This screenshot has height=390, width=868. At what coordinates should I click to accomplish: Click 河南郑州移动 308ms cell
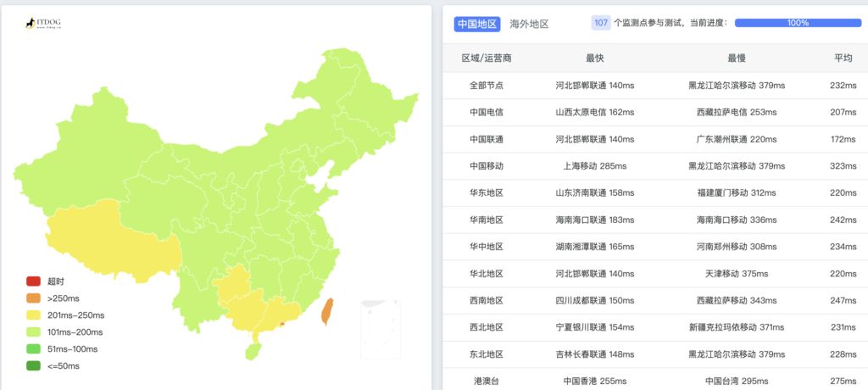(737, 247)
